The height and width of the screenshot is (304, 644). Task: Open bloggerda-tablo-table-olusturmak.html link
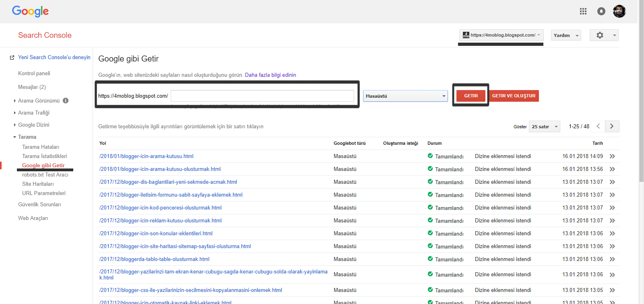click(x=155, y=259)
